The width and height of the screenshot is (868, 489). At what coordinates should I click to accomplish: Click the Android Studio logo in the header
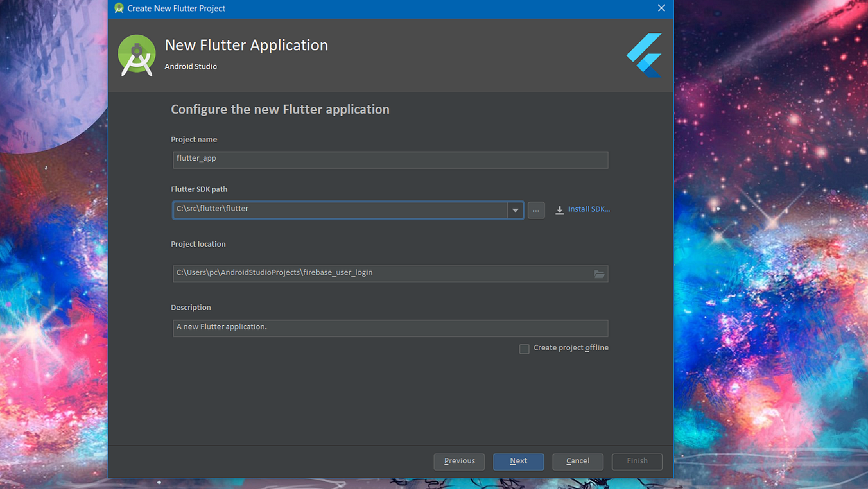(x=136, y=55)
